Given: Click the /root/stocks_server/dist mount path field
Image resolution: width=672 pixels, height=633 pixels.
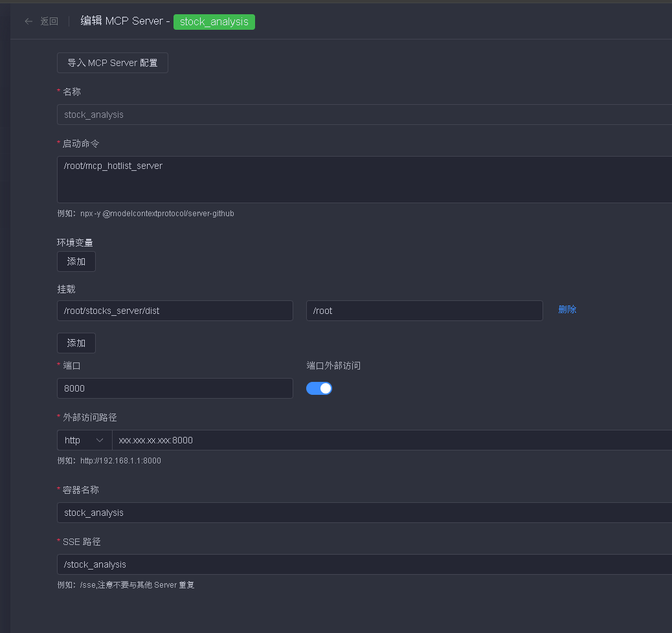Looking at the screenshot, I should [x=175, y=311].
